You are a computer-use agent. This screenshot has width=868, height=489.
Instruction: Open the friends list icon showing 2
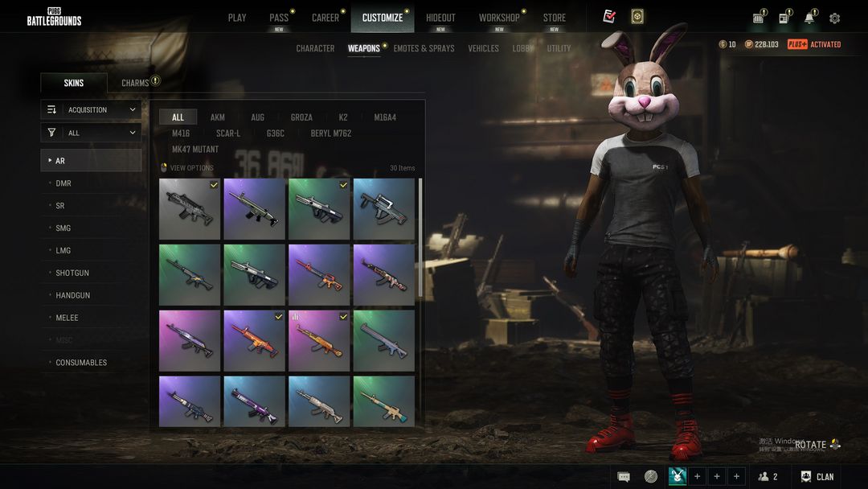click(768, 476)
